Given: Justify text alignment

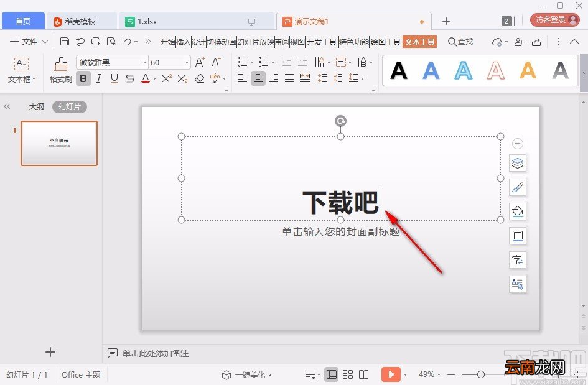Looking at the screenshot, I should click(x=289, y=78).
